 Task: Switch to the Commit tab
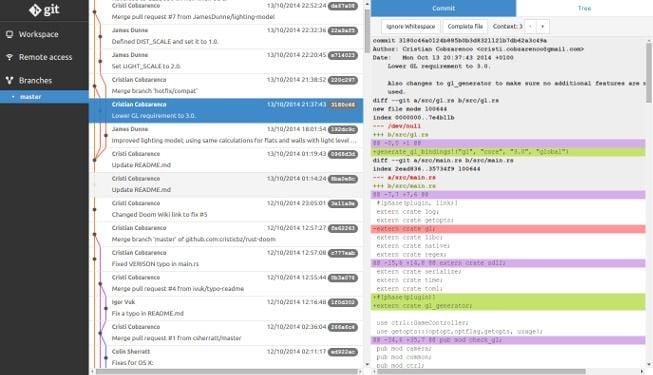click(444, 8)
